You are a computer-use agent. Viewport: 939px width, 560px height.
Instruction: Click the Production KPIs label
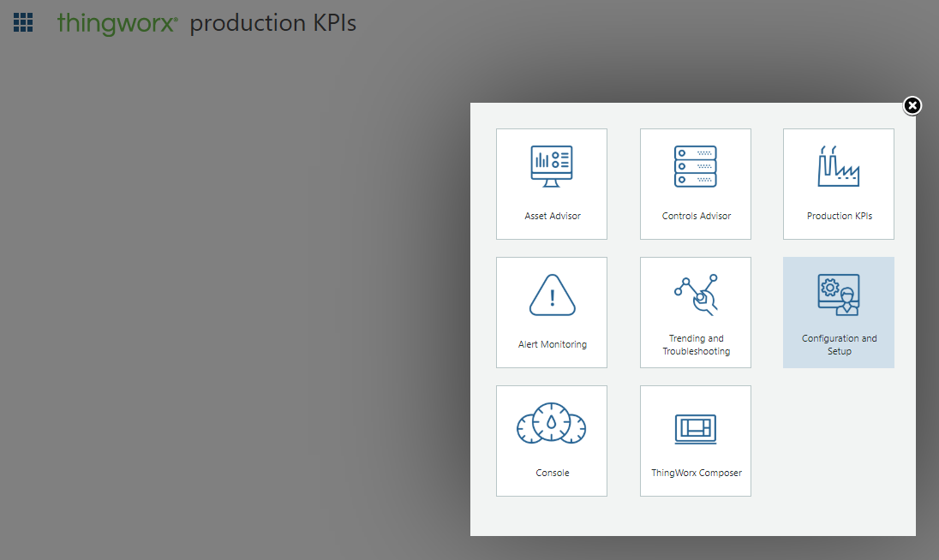click(x=838, y=216)
